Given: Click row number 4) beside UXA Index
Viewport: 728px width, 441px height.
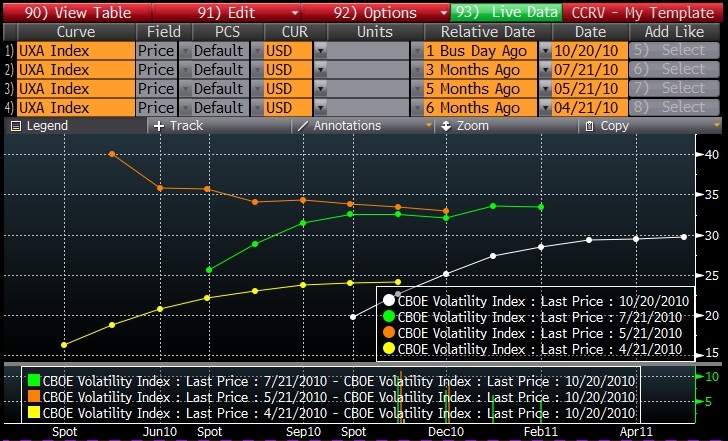Looking at the screenshot, I should pos(9,107).
